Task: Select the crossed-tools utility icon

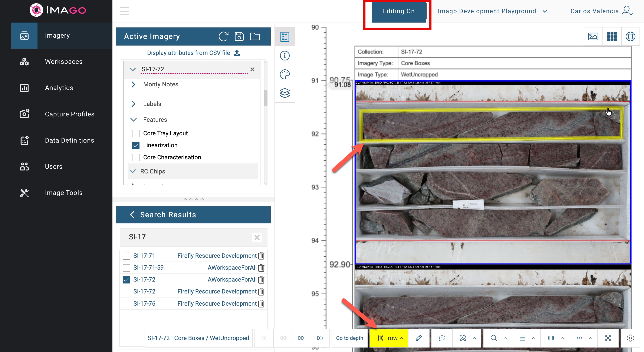Action: (463, 338)
